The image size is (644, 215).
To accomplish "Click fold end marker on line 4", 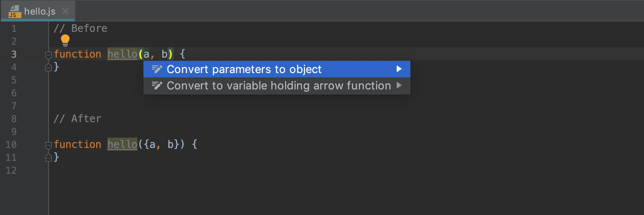I will (48, 67).
